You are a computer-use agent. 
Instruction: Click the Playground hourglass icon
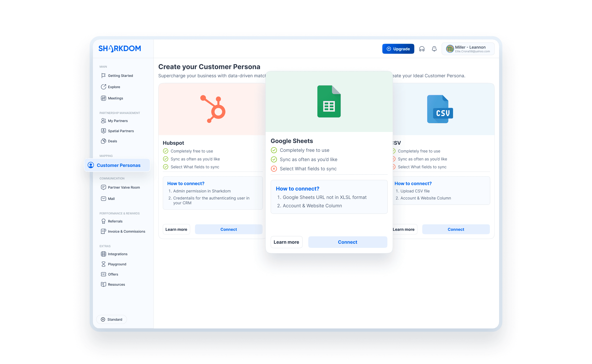104,264
